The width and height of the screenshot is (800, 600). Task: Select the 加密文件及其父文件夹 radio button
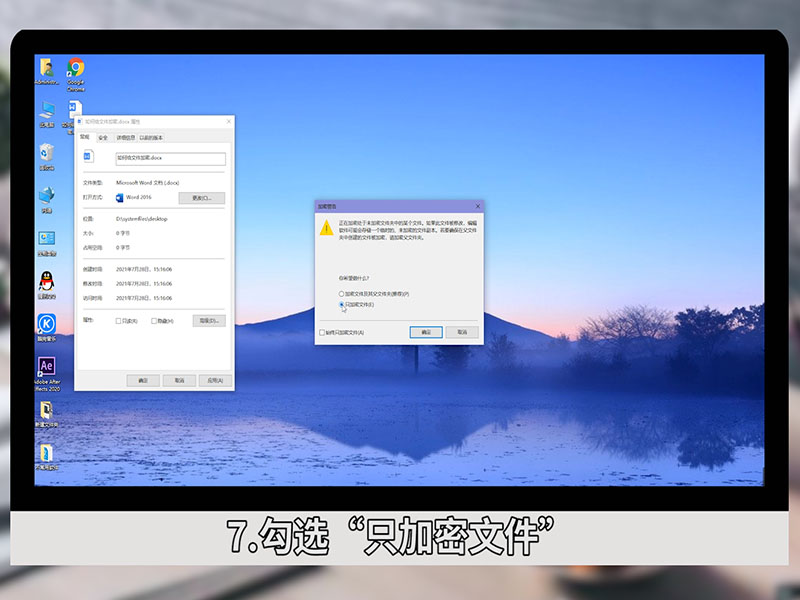click(341, 294)
